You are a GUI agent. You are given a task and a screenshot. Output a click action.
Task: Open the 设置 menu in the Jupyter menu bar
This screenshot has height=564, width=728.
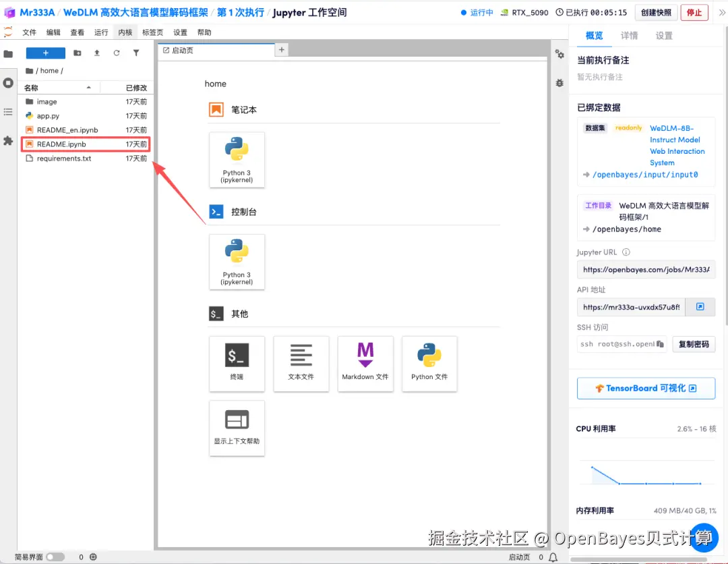point(180,32)
